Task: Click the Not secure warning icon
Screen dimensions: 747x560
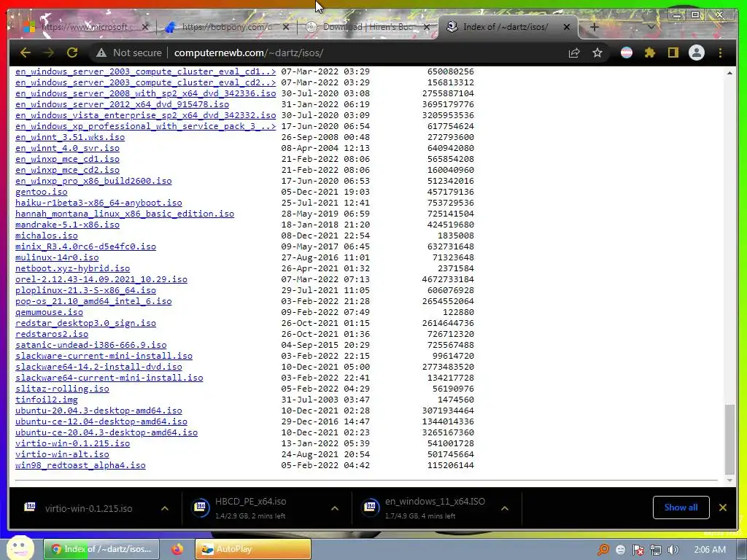Action: tap(101, 52)
